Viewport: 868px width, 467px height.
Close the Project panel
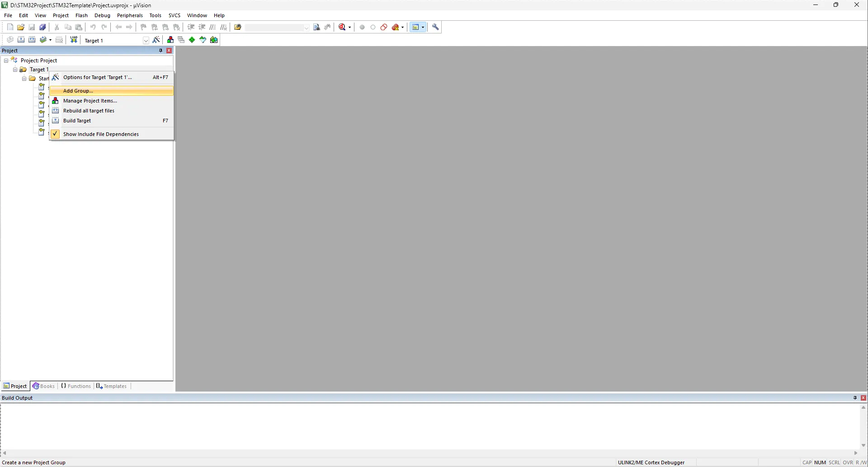click(169, 51)
